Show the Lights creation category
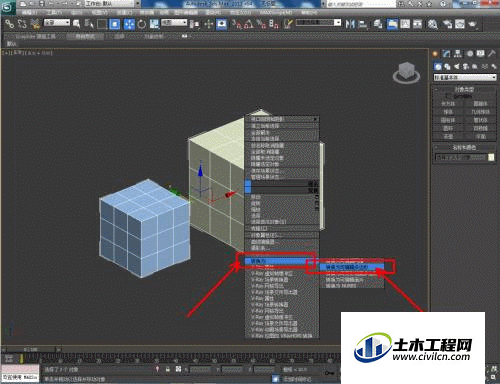 point(457,66)
